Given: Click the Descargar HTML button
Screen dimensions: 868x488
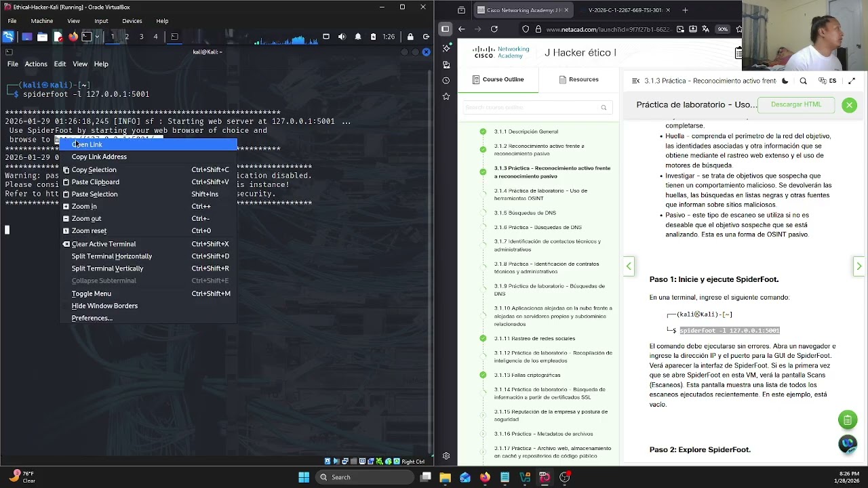Looking at the screenshot, I should [x=796, y=104].
